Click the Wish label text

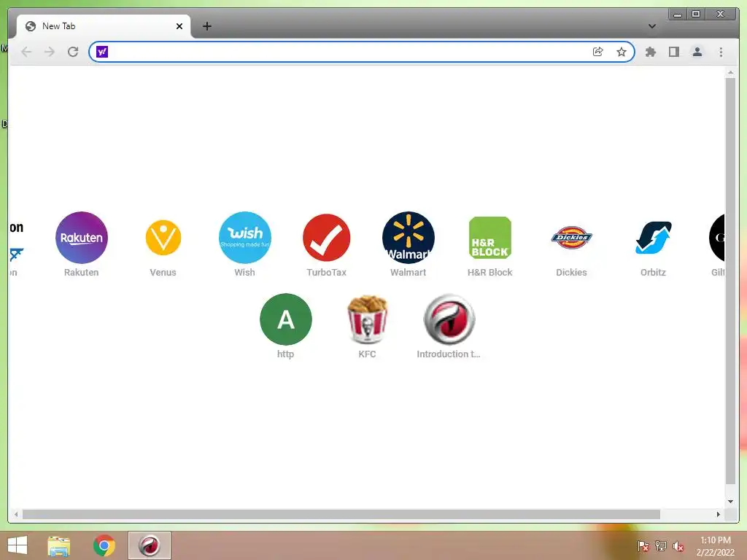(x=245, y=273)
